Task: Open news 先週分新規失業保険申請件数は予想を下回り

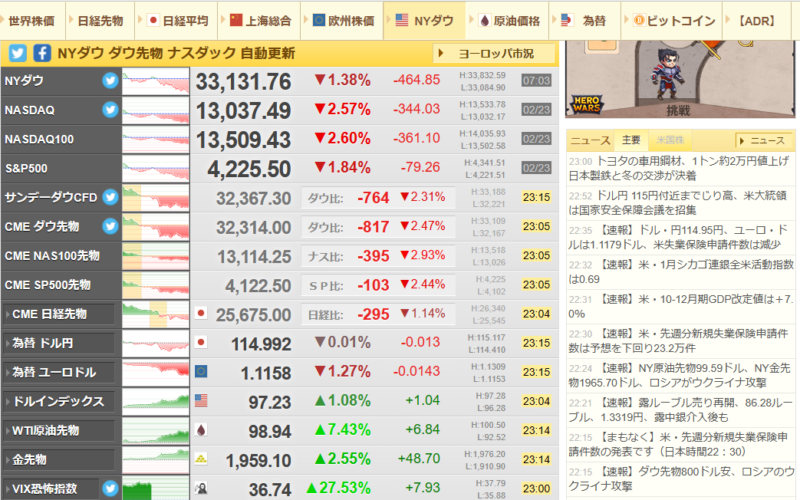Action: click(680, 341)
